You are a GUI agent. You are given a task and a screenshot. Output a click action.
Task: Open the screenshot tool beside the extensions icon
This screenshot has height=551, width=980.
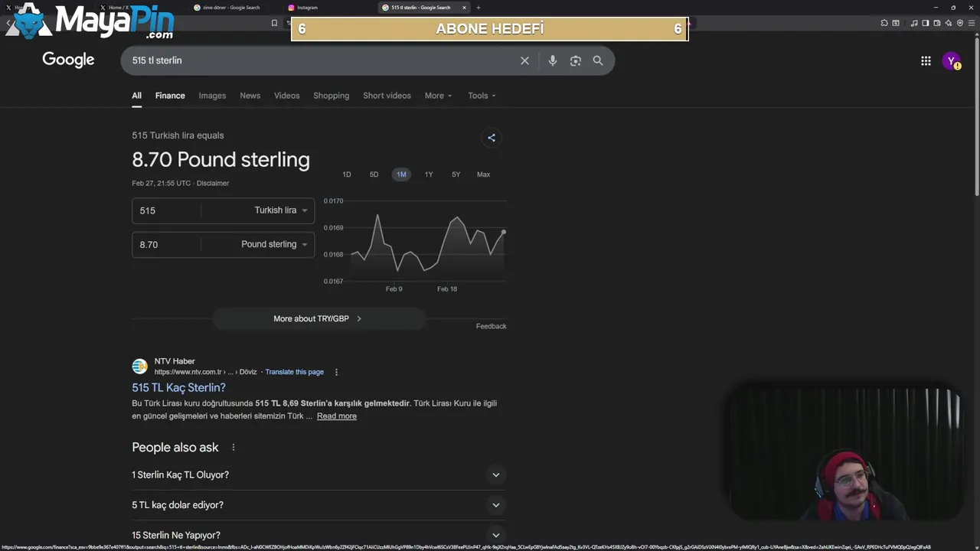(896, 23)
